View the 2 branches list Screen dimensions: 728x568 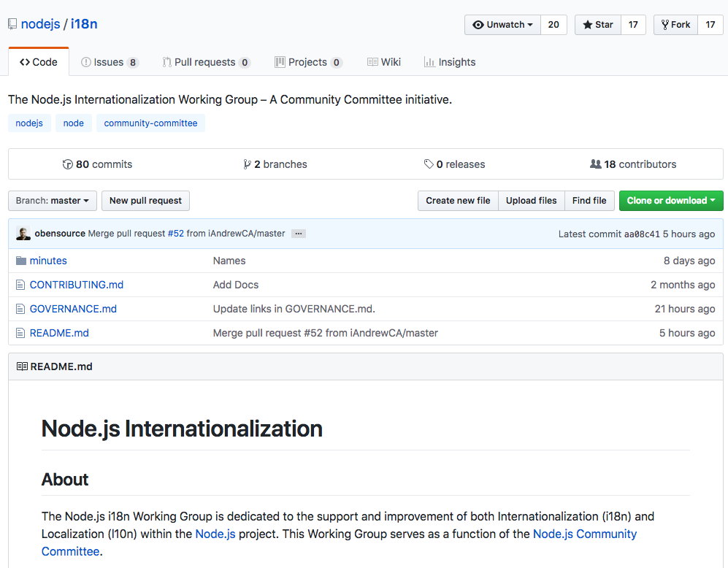click(275, 164)
